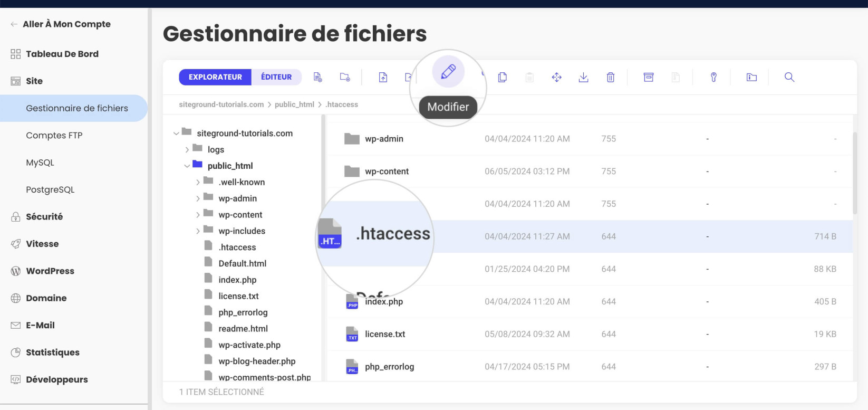This screenshot has width=868, height=410.
Task: Click the Statistiques pie chart icon
Action: pos(16,352)
